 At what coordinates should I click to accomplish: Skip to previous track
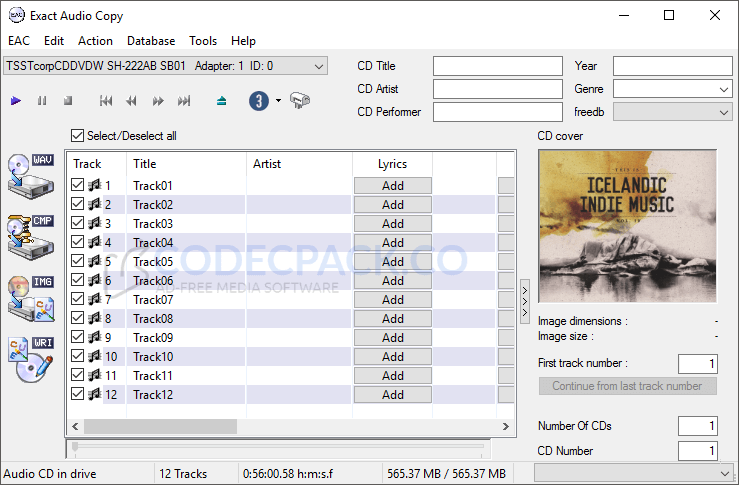[x=106, y=101]
